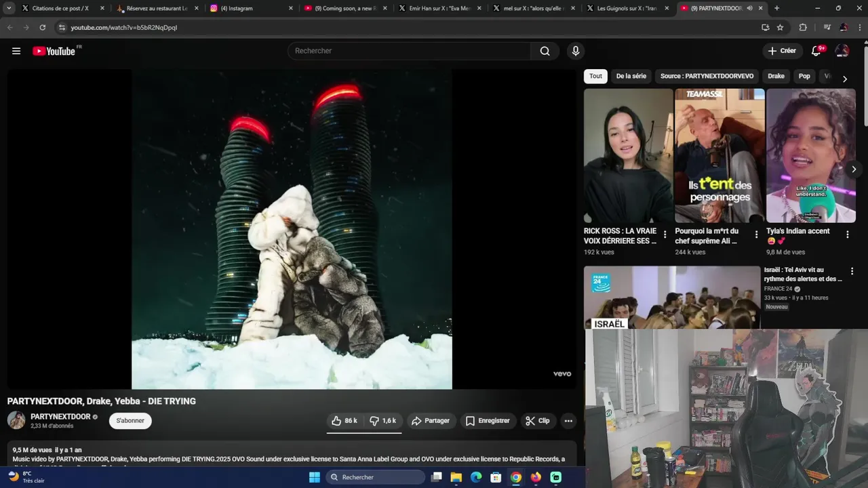Open the Israël : Tel Aviv video title
This screenshot has width=868, height=488.
pyautogui.click(x=803, y=274)
